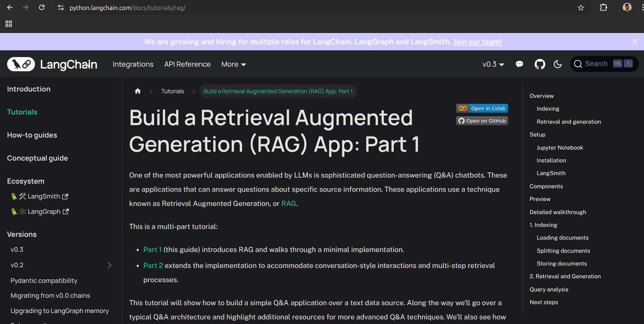This screenshot has width=644, height=324.
Task: Jump to 1. Indexing section
Action: pos(544,225)
